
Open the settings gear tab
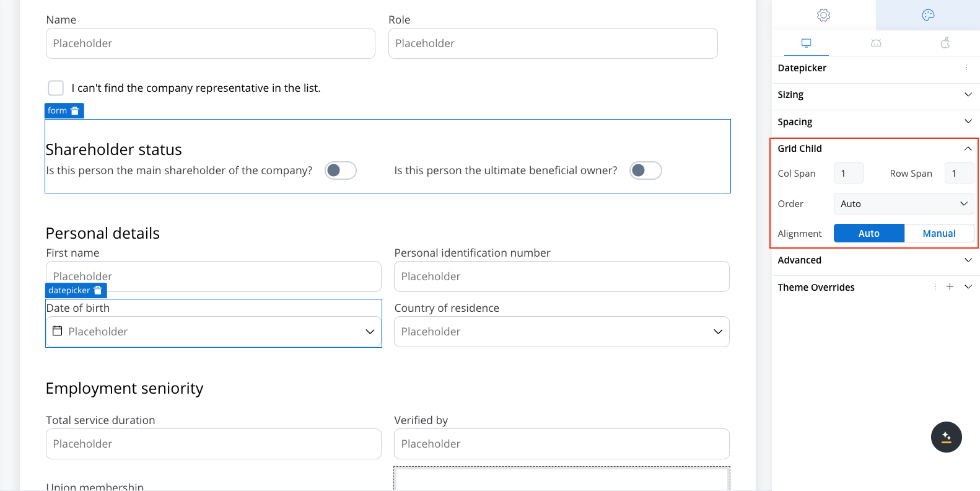pyautogui.click(x=823, y=15)
